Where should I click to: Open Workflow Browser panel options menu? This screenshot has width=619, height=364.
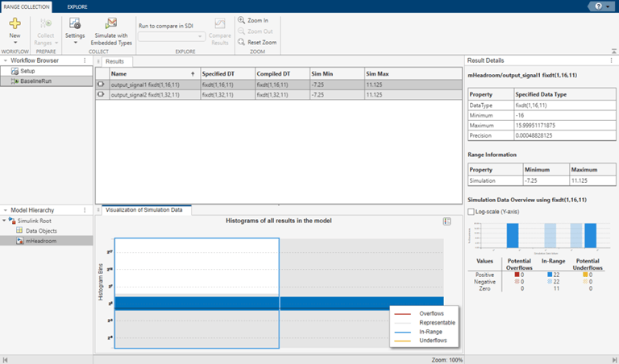click(85, 60)
